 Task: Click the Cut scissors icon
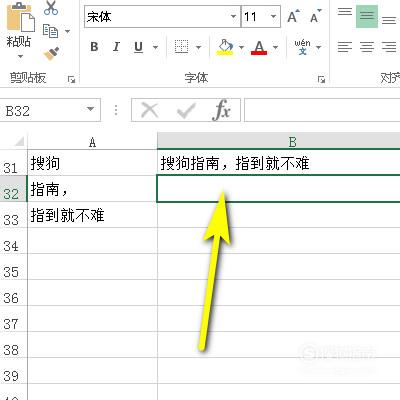[51, 8]
